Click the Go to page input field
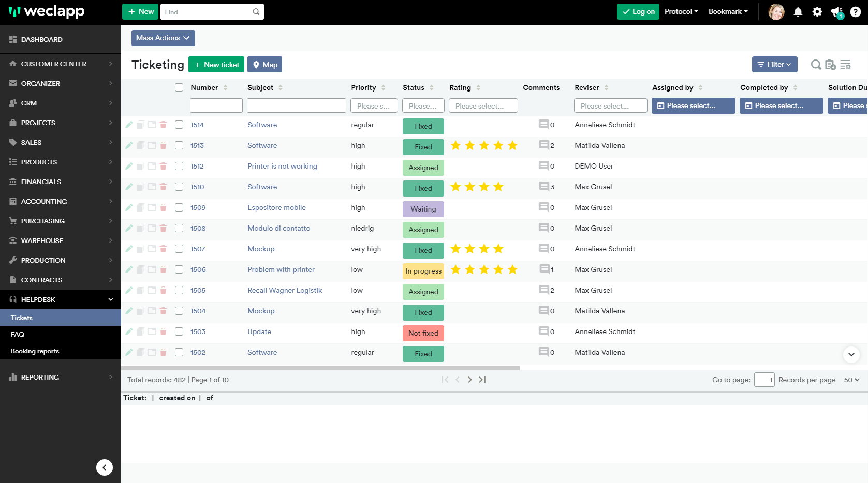Screen dimensions: 868x483 coord(764,380)
